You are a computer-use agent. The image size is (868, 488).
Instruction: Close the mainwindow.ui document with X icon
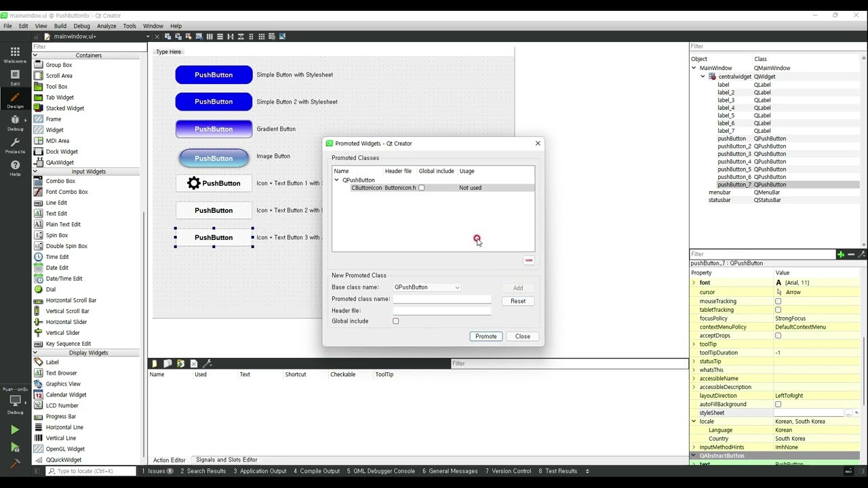click(x=157, y=37)
